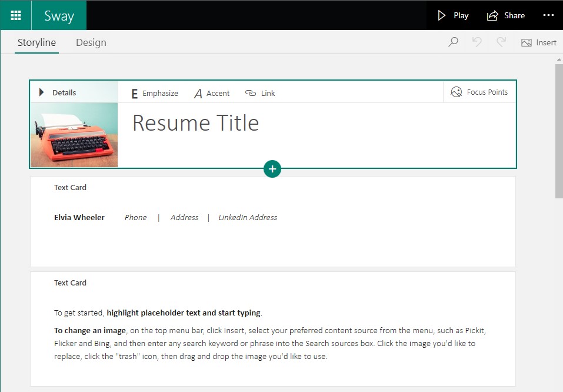Open the Microsoft app launcher grid
Viewport: 563px width, 392px height.
coord(15,15)
